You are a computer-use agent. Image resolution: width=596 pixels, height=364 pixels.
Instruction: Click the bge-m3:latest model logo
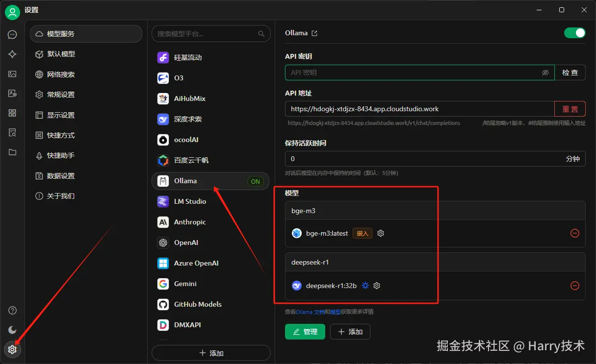pos(297,233)
